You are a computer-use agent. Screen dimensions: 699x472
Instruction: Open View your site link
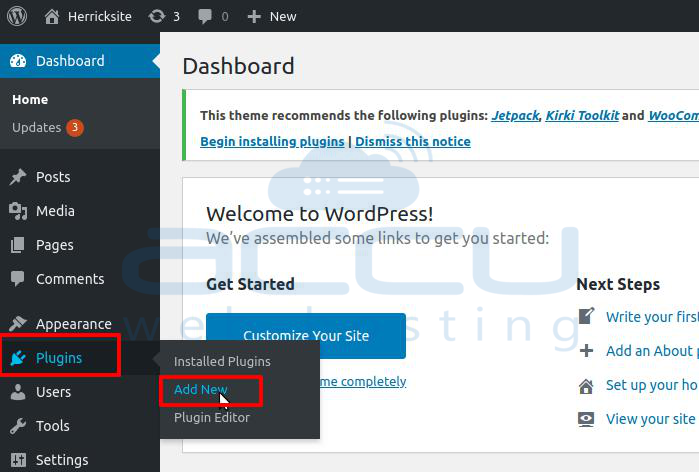pyautogui.click(x=650, y=419)
